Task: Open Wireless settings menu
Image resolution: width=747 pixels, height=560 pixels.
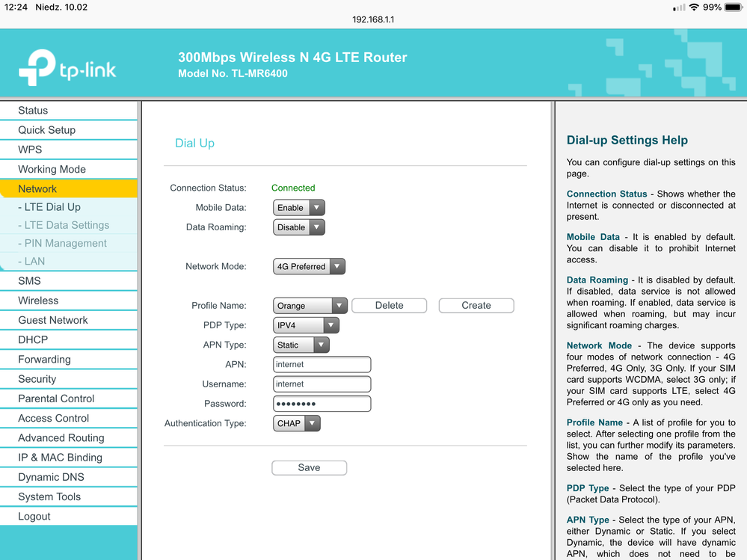Action: pyautogui.click(x=69, y=301)
